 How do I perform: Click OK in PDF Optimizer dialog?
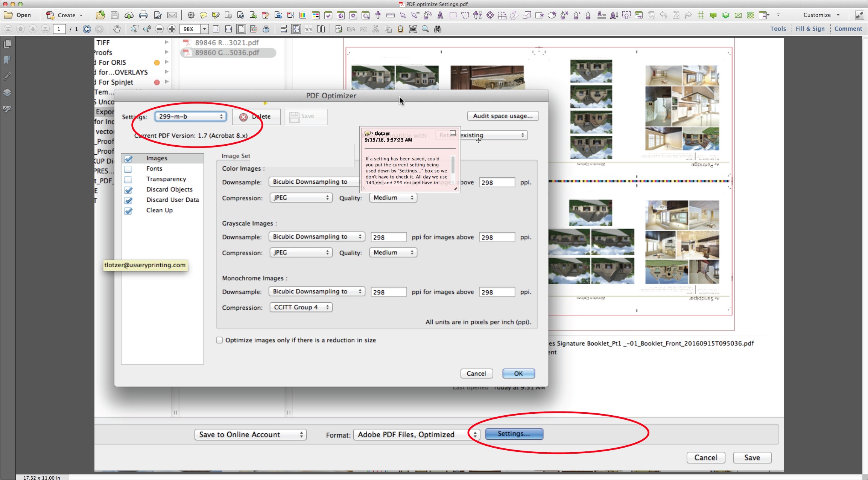point(518,373)
